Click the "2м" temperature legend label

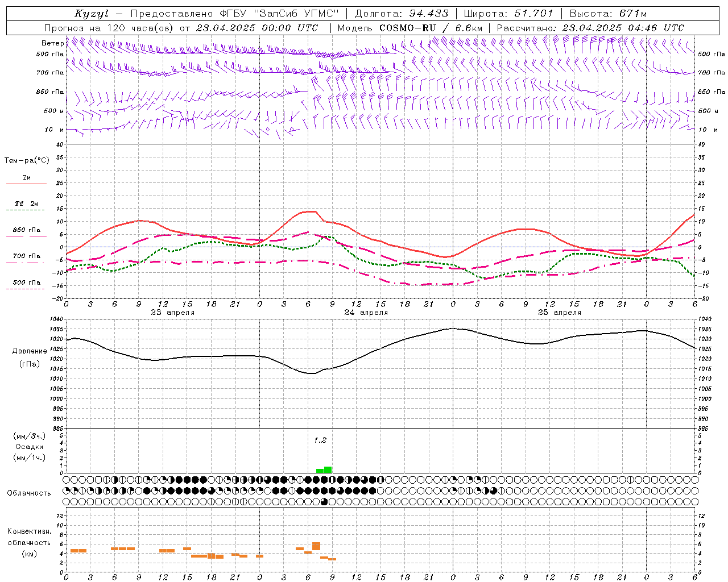[x=27, y=177]
